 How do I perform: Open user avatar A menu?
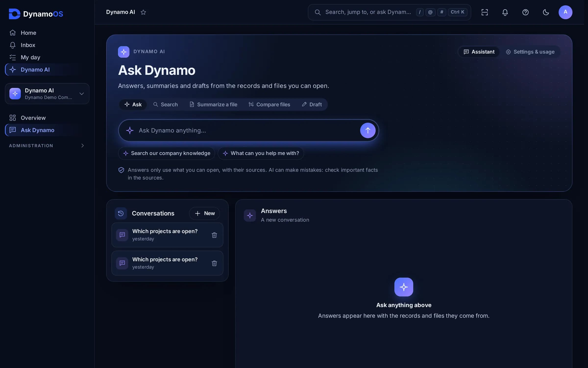(565, 12)
